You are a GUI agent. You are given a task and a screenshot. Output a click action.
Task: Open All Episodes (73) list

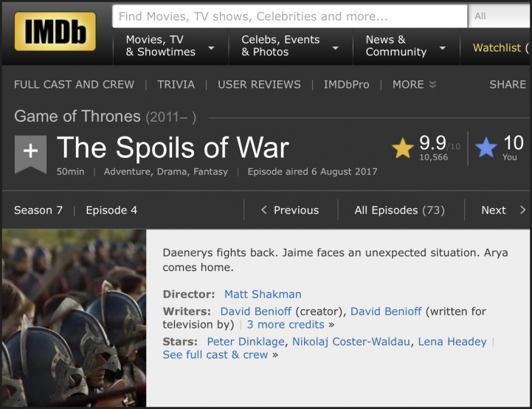(x=399, y=210)
